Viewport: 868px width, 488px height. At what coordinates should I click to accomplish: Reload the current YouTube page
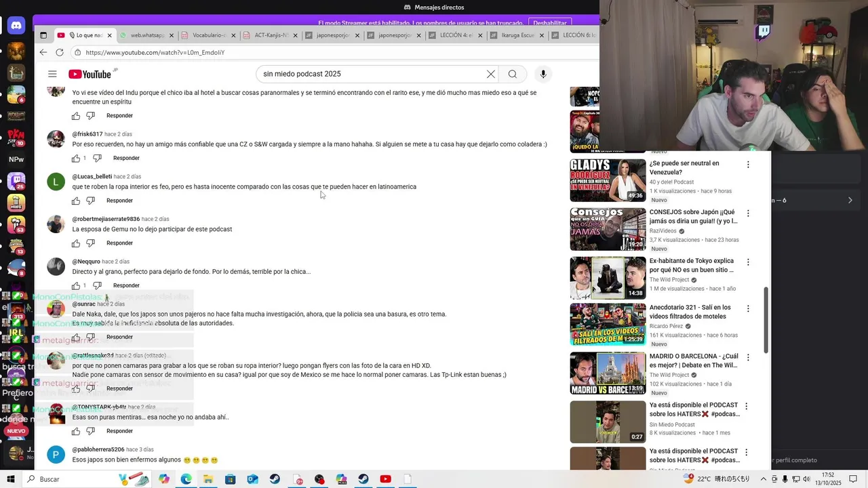60,52
